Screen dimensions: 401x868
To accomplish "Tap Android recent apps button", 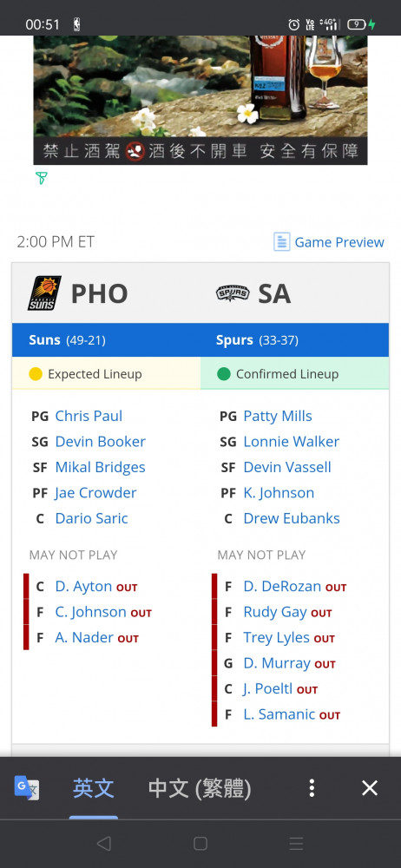I will (x=296, y=843).
